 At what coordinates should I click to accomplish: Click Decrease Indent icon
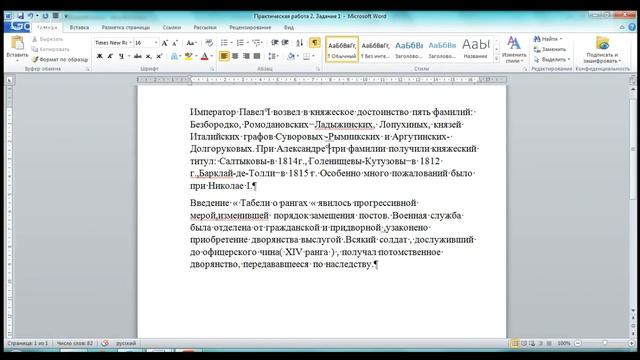275,43
